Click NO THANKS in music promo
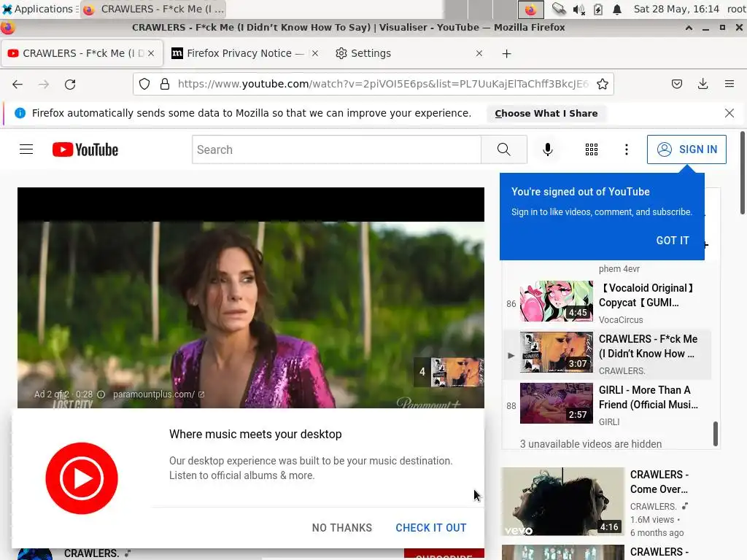 point(342,528)
